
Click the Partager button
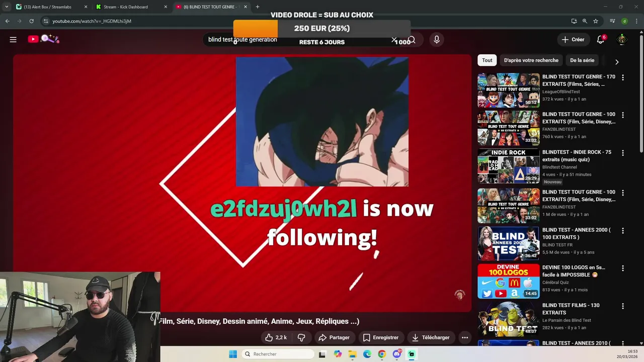click(x=334, y=337)
